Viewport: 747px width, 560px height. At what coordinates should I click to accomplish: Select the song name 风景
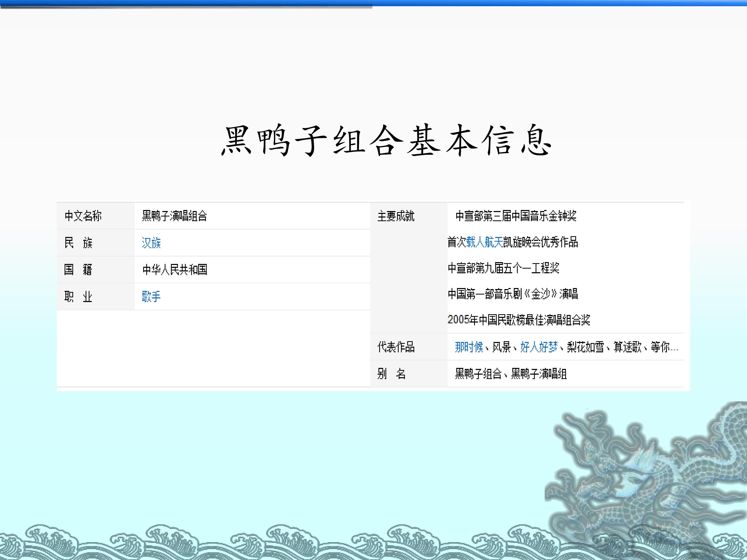(x=501, y=347)
